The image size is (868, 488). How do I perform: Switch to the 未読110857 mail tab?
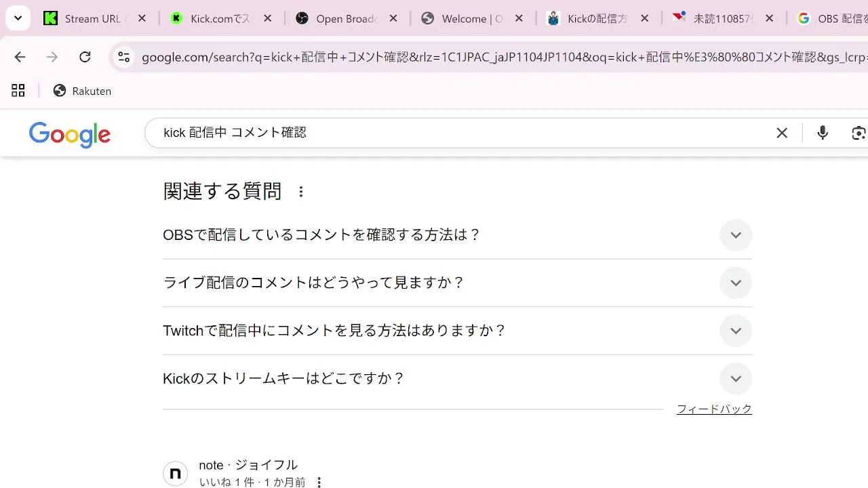tap(722, 18)
